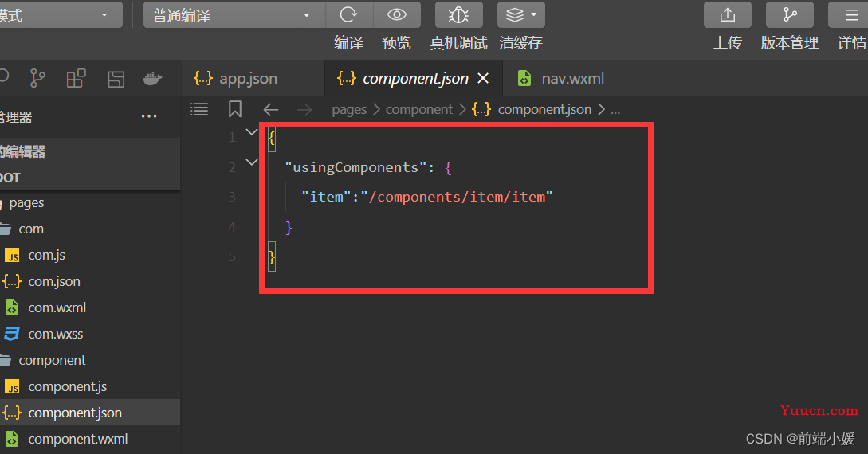868x454 pixels.
Task: Click pages in the breadcrumb
Action: coord(349,109)
